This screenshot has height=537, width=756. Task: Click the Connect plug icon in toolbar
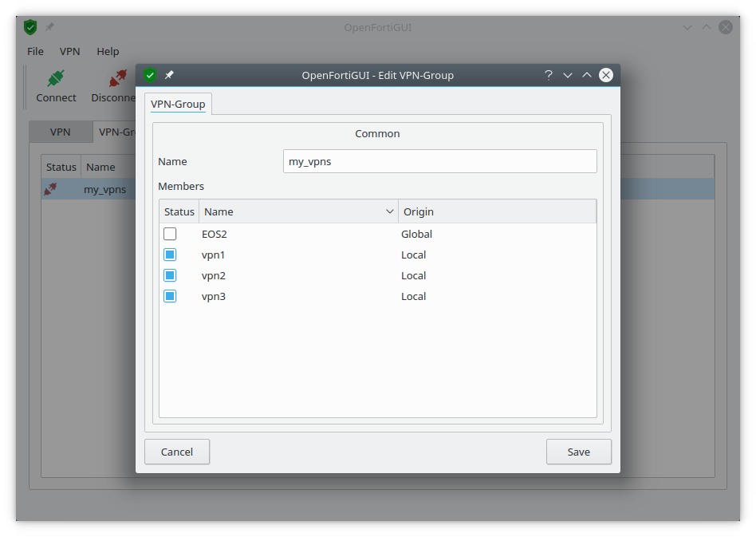click(56, 78)
